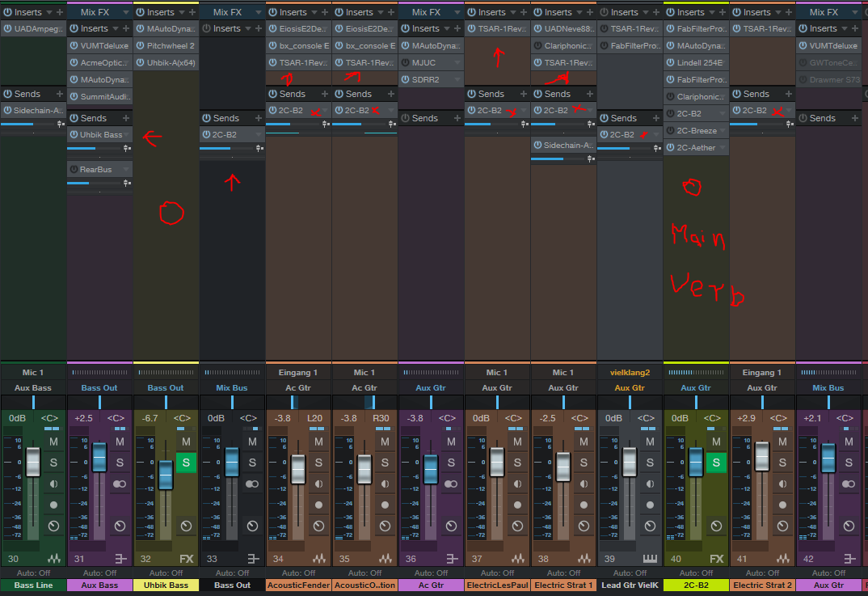This screenshot has width=868, height=596.
Task: Open Inserts dropdown on Lead Gtr VielK channel
Action: point(646,12)
